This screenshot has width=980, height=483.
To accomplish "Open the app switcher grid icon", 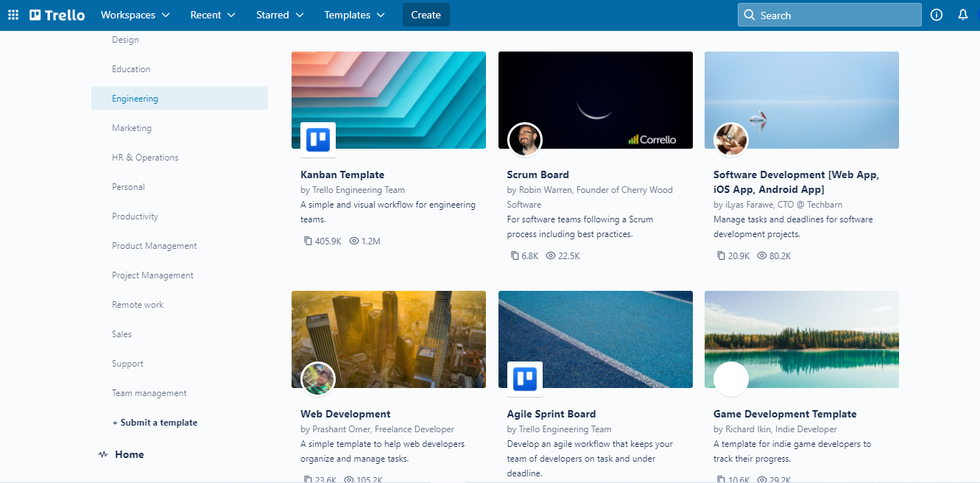I will pyautogui.click(x=13, y=15).
